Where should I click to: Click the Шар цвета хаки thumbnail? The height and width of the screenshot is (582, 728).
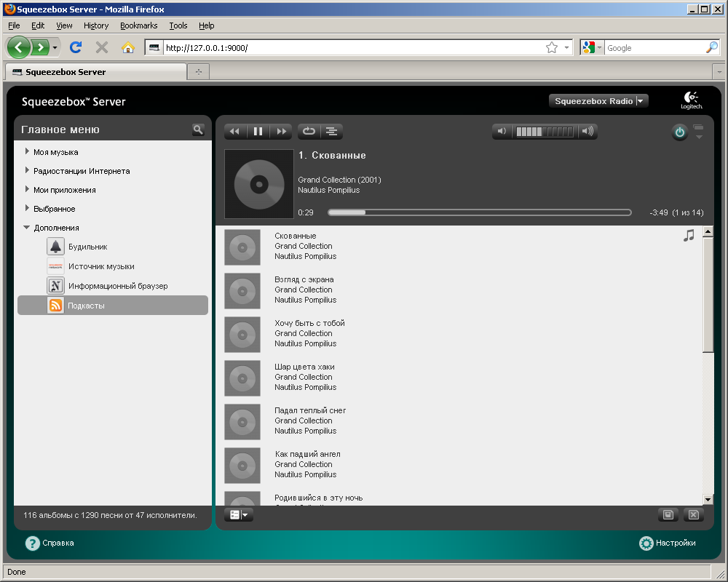click(x=242, y=378)
